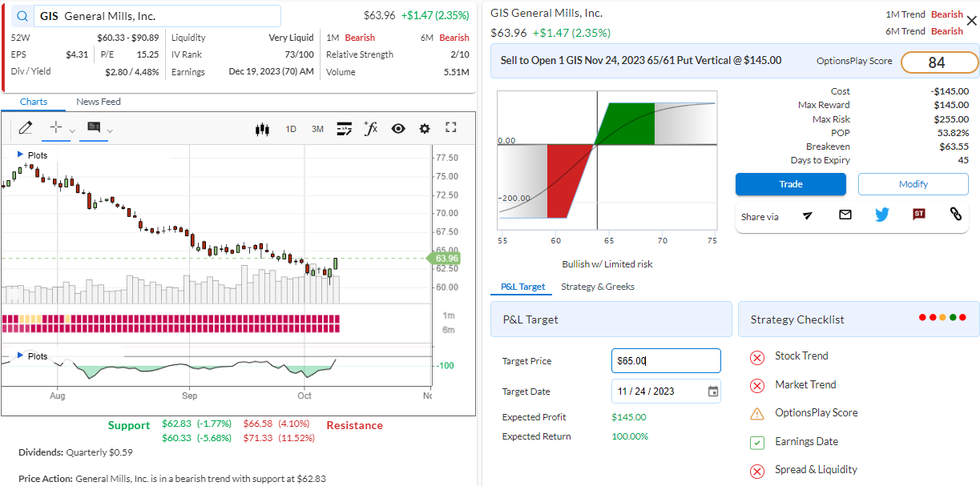Change the 1D chart interval
980x486 pixels.
(x=291, y=128)
